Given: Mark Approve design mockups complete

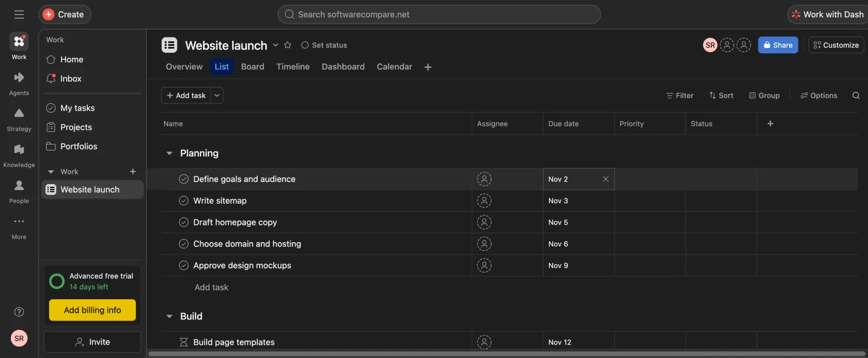Looking at the screenshot, I should coord(184,266).
